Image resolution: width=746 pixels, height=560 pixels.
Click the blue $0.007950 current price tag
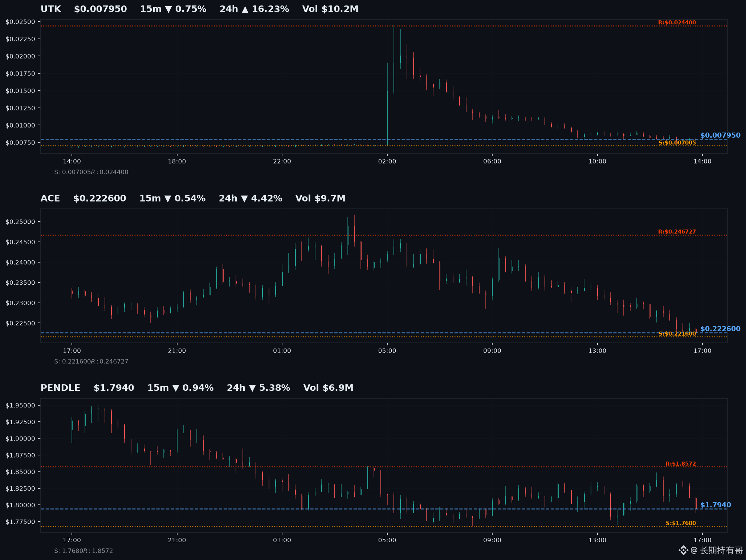click(720, 135)
